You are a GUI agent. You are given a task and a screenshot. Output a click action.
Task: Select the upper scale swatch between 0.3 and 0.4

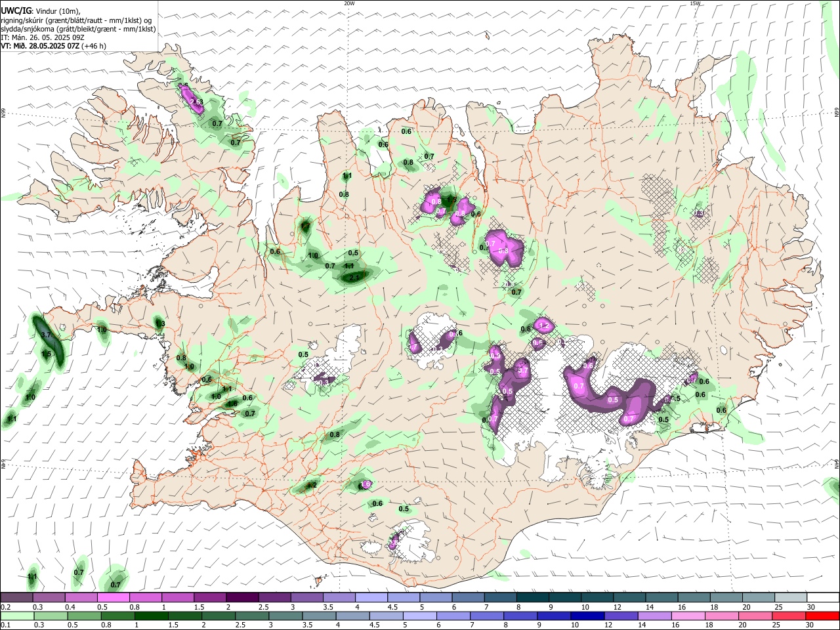[49, 597]
